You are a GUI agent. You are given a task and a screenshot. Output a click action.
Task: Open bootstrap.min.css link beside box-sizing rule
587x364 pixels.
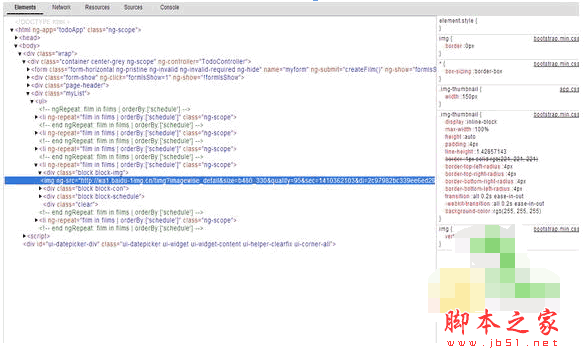pyautogui.click(x=556, y=64)
